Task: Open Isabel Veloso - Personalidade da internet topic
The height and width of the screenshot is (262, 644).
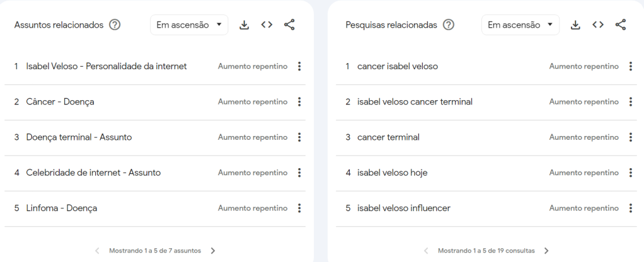Action: tap(106, 66)
